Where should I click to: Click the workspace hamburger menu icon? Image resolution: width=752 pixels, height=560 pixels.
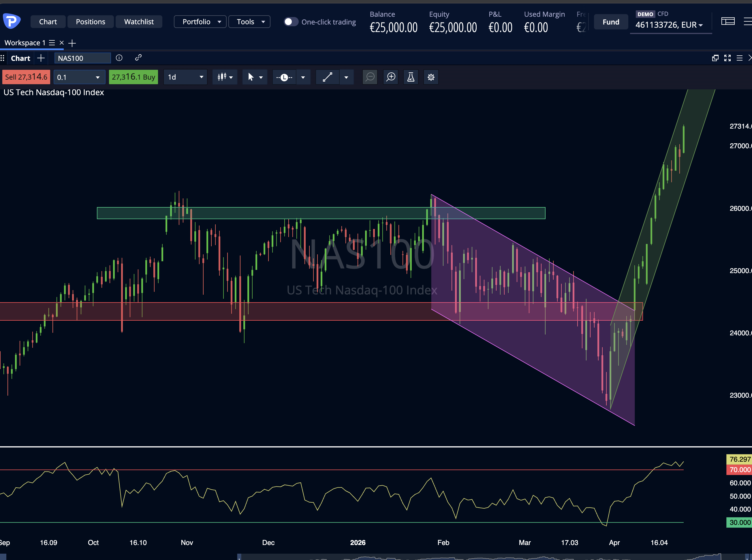coord(52,43)
